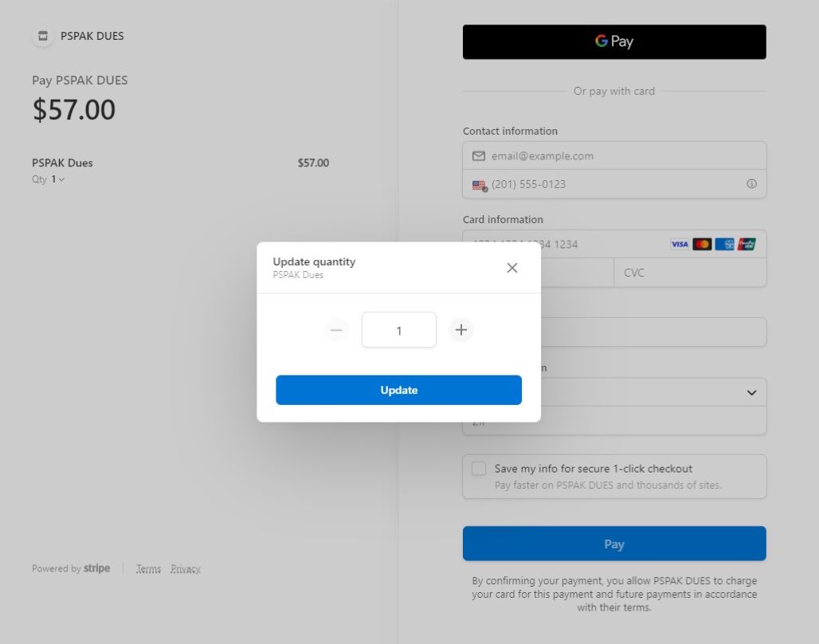Open the Privacy link
This screenshot has height=644, width=819.
(x=186, y=569)
